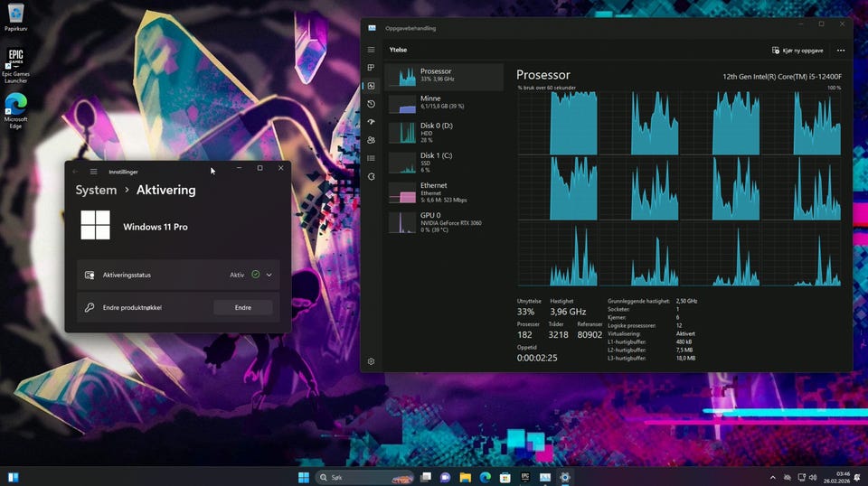
Task: Open Task Manager settings gear icon
Action: click(371, 361)
